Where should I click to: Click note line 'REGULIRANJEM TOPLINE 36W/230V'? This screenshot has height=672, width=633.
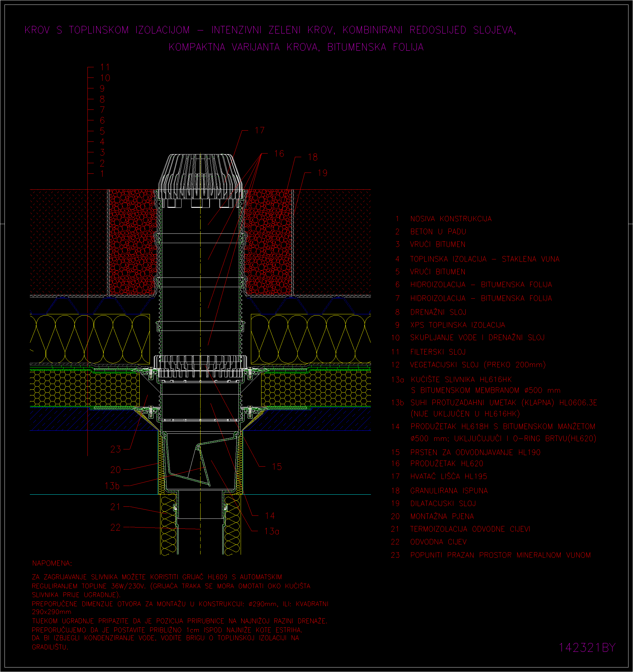89,586
